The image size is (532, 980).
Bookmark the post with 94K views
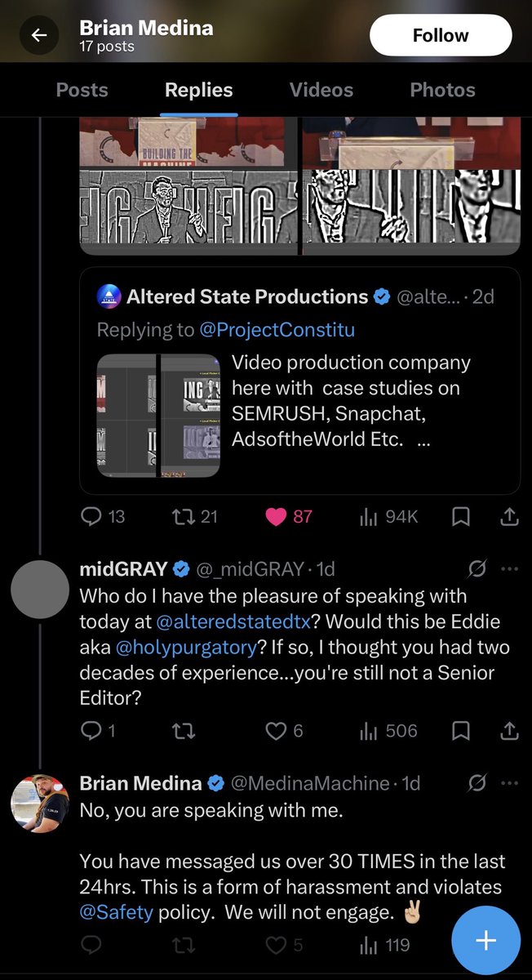[x=461, y=516]
